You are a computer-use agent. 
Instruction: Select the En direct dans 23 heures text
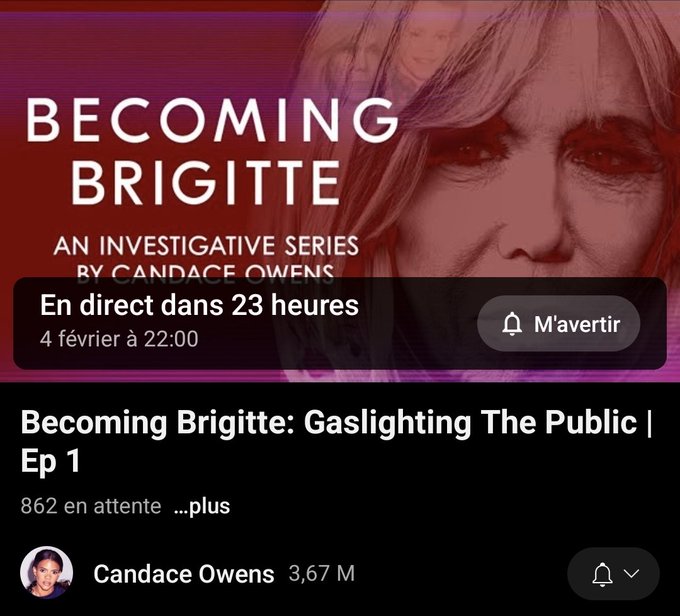click(199, 305)
